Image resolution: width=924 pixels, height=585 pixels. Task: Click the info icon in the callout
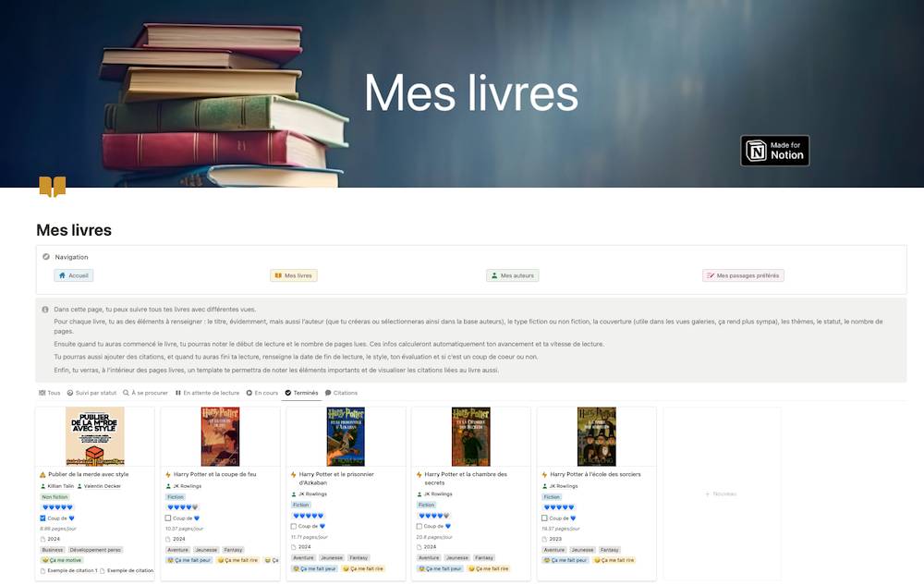coord(45,310)
